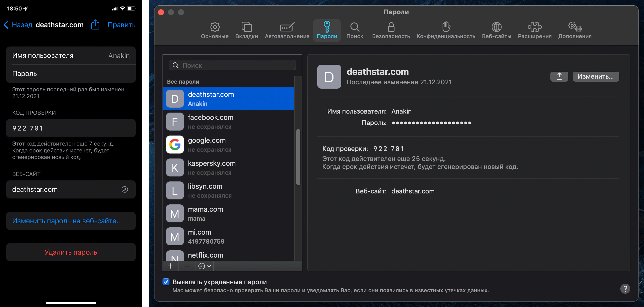Tap Править on iPhone
The image size is (644, 307).
[x=122, y=25]
